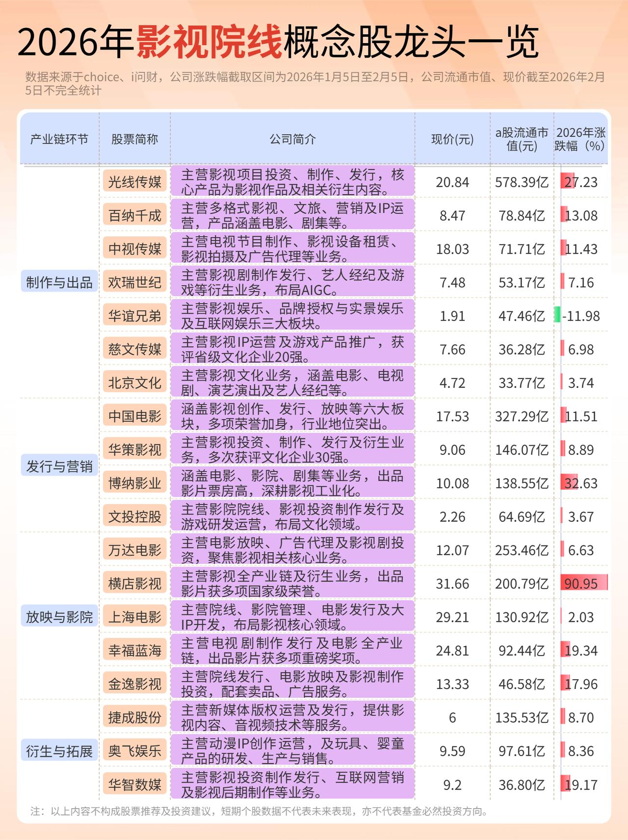Click the 2026年涨跌幅(%) column header

coord(581,139)
